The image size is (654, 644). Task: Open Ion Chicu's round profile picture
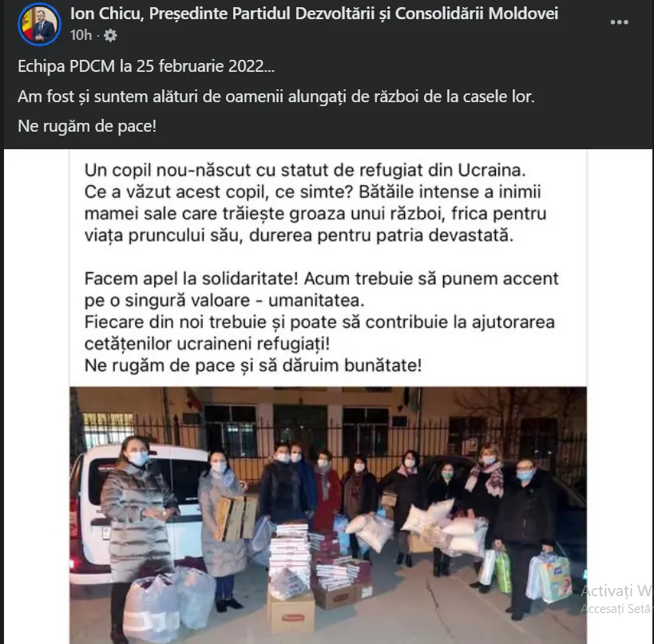pos(39,25)
